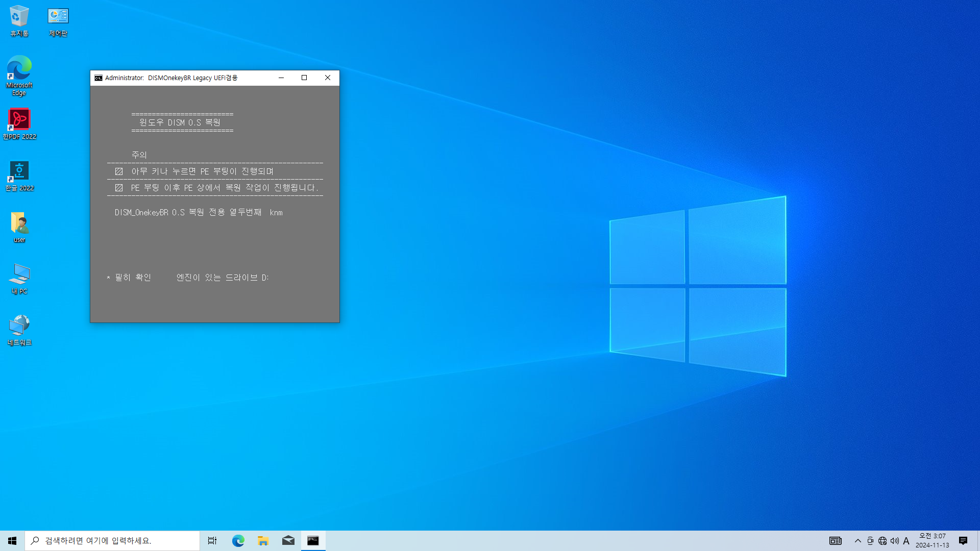Viewport: 980px width, 551px height.
Task: Open the console window system menu icon
Action: [x=99, y=78]
